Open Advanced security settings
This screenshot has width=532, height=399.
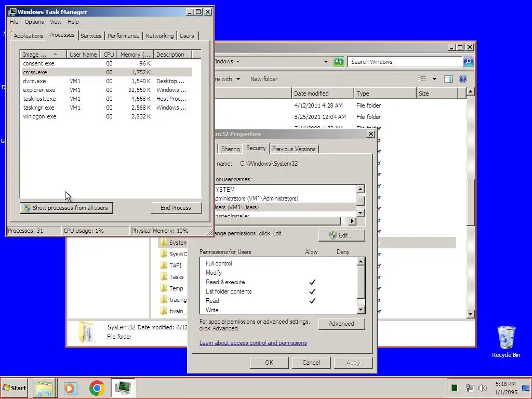click(x=342, y=324)
